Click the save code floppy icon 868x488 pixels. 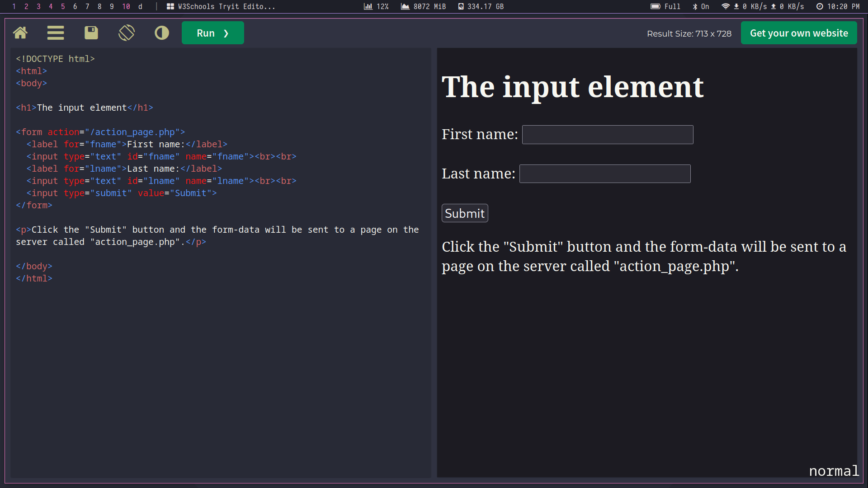pos(91,33)
